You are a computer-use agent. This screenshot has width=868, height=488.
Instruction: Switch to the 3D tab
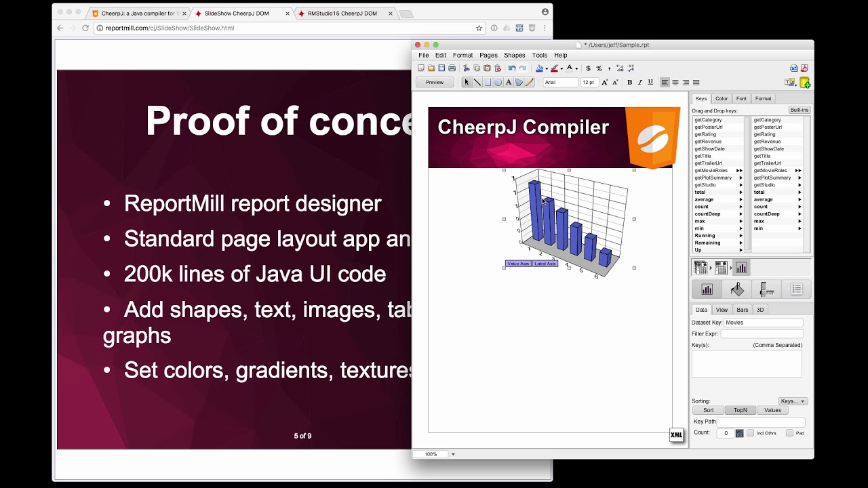pos(760,310)
